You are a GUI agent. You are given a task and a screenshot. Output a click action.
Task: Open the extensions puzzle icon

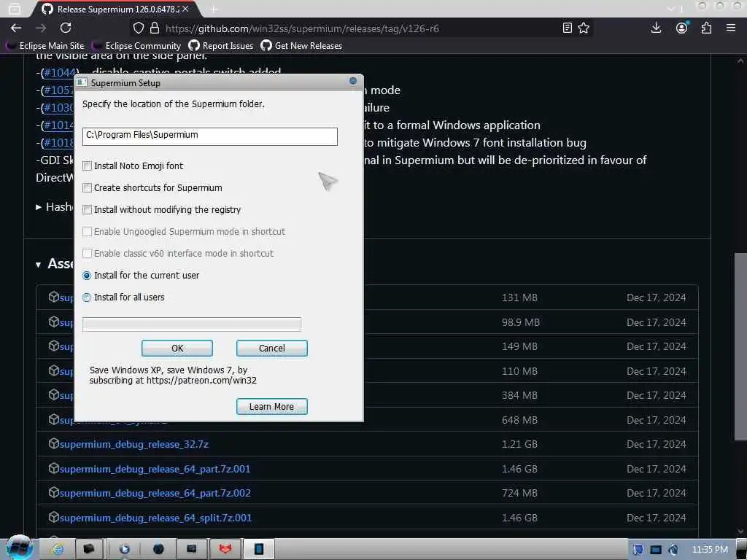706,28
